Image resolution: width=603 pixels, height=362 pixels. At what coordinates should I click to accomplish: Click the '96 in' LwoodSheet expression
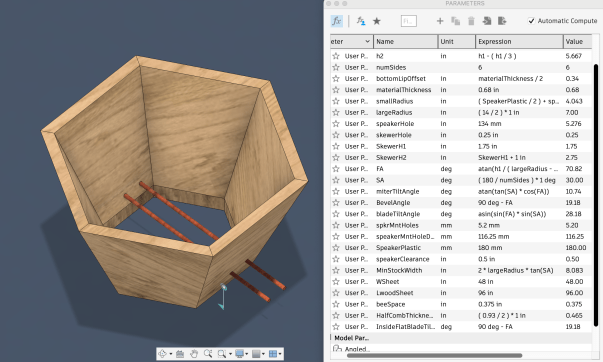pyautogui.click(x=486, y=293)
